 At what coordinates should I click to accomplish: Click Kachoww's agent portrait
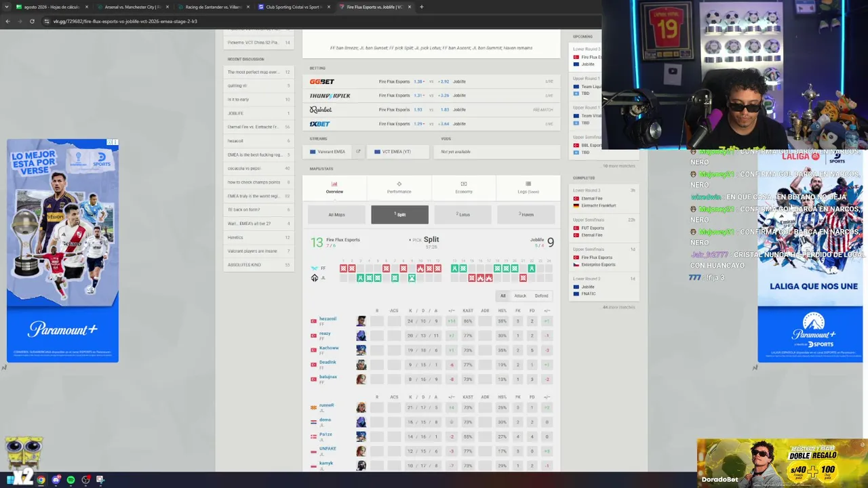361,350
